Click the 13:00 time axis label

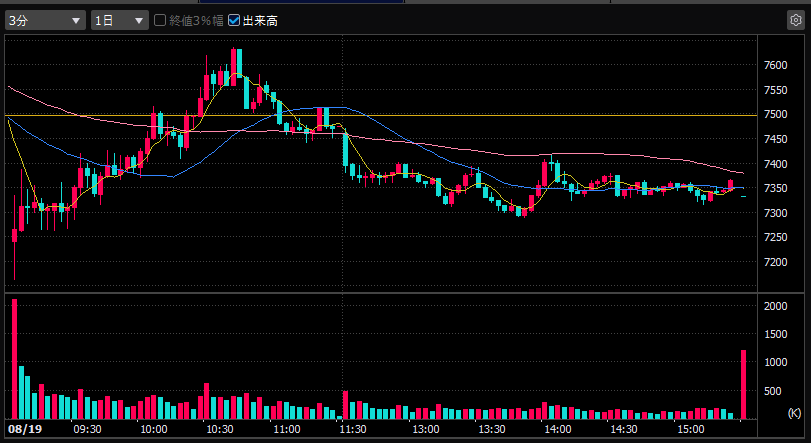[426, 429]
